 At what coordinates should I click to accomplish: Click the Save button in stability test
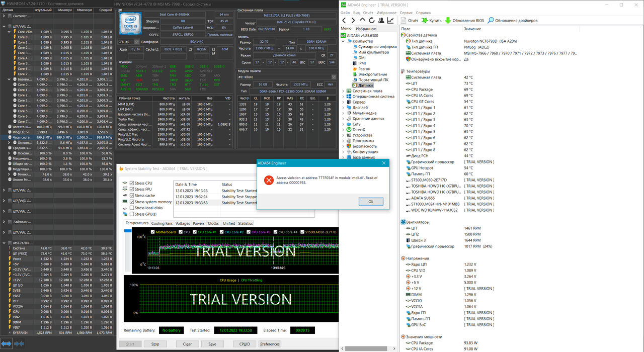coord(212,344)
